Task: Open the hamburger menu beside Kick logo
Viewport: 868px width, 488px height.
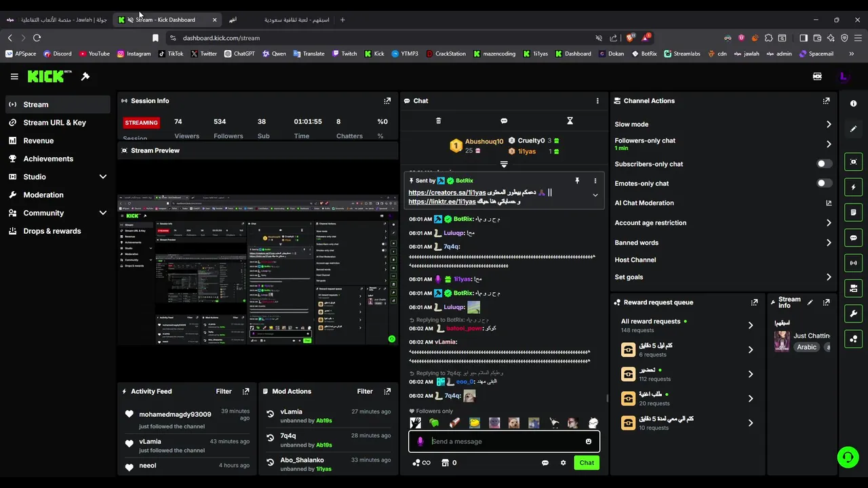Action: tap(14, 77)
